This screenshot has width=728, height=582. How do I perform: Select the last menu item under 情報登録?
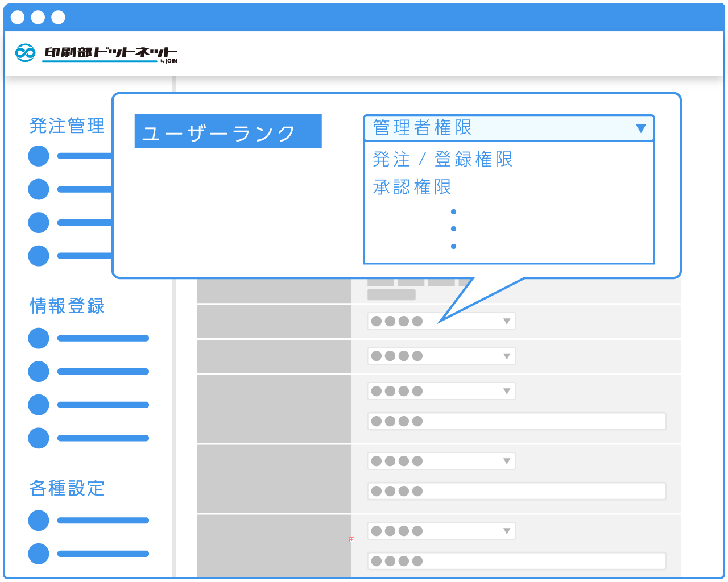[89, 438]
